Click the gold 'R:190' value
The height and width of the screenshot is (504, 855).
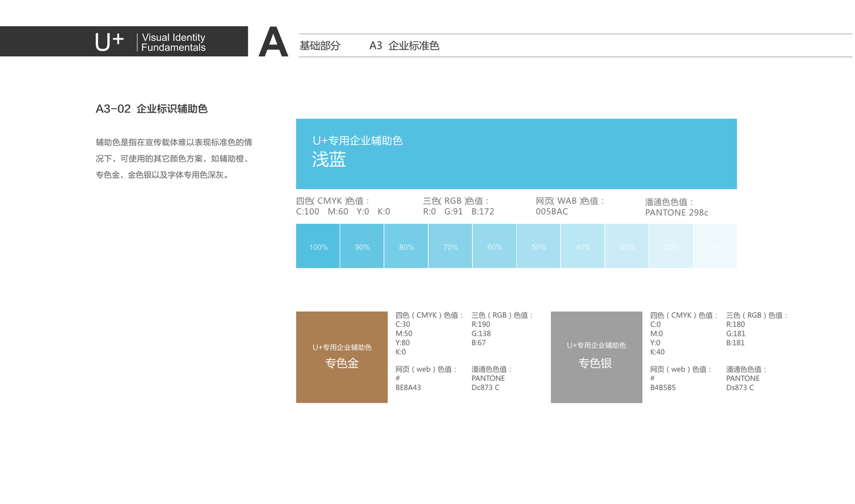click(481, 325)
